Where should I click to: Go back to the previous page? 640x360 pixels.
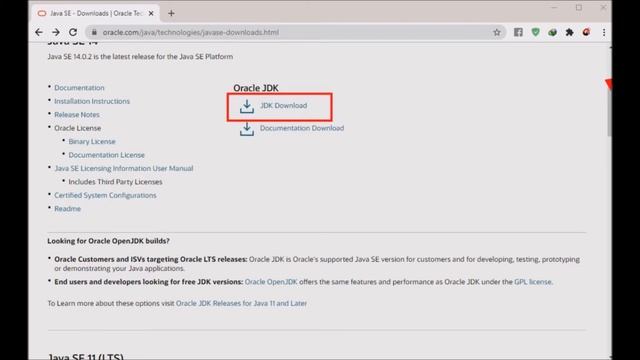click(39, 32)
